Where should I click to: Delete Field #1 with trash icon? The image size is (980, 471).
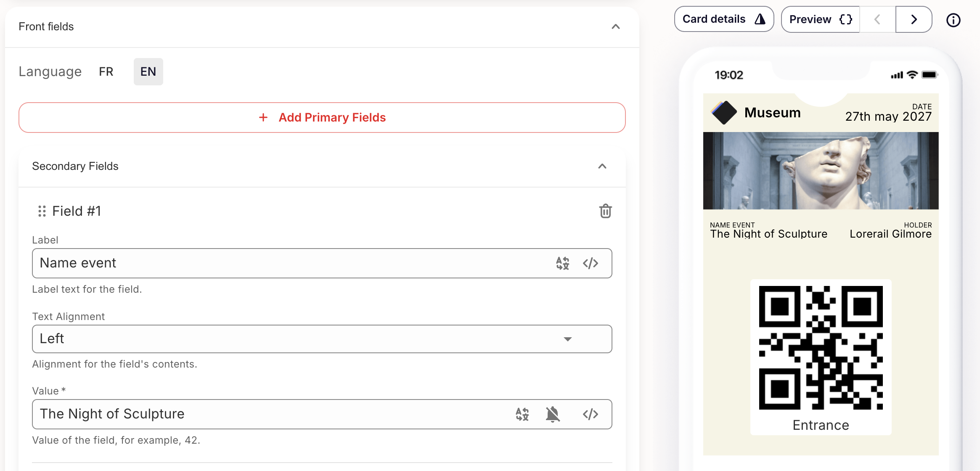[x=605, y=211]
